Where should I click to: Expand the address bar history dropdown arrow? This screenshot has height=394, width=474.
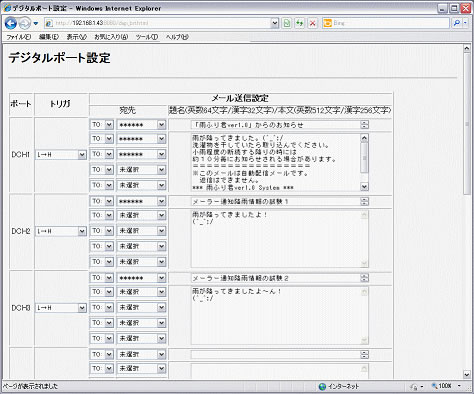pos(275,23)
